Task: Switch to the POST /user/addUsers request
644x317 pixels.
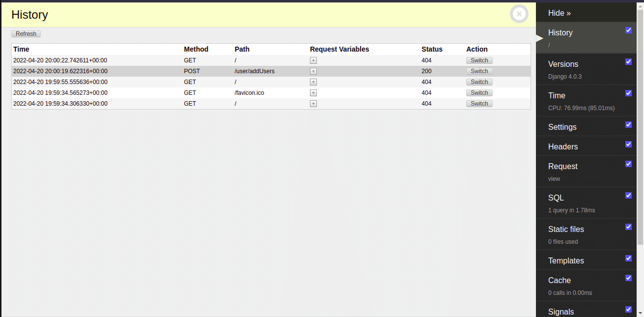Action: pyautogui.click(x=478, y=71)
